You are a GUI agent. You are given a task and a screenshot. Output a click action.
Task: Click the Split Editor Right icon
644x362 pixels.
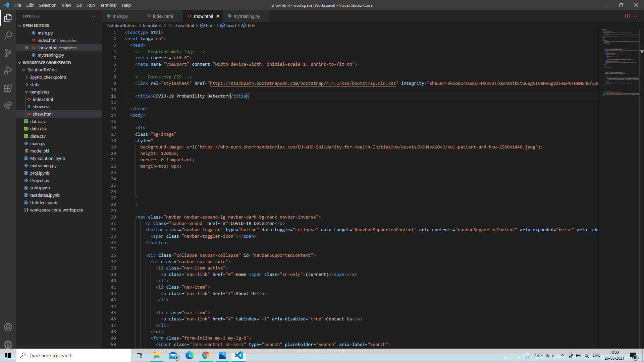tap(628, 16)
